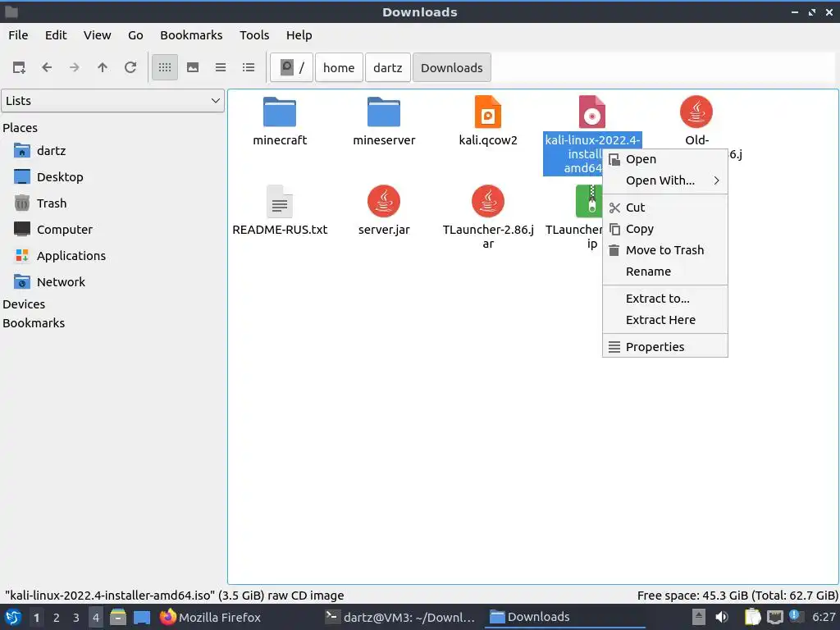This screenshot has height=630, width=840.
Task: Switch to workspace 1
Action: 36,618
